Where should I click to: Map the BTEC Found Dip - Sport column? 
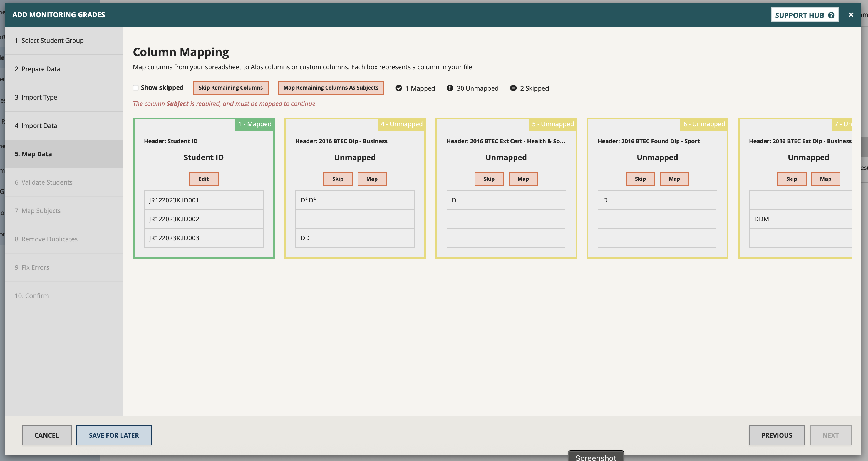(674, 179)
